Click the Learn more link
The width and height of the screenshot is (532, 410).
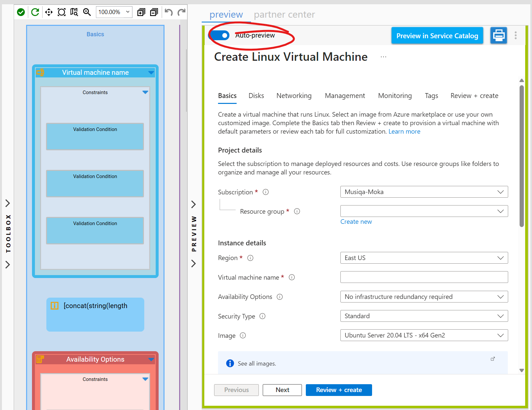click(404, 132)
